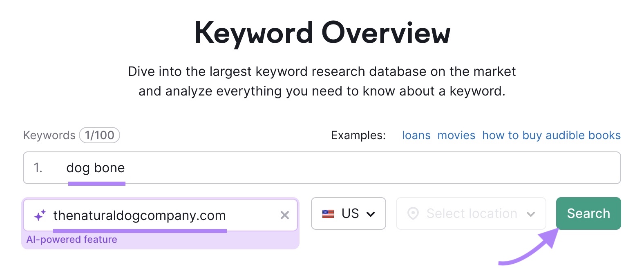Open the US country selector
The height and width of the screenshot is (271, 644).
click(349, 213)
